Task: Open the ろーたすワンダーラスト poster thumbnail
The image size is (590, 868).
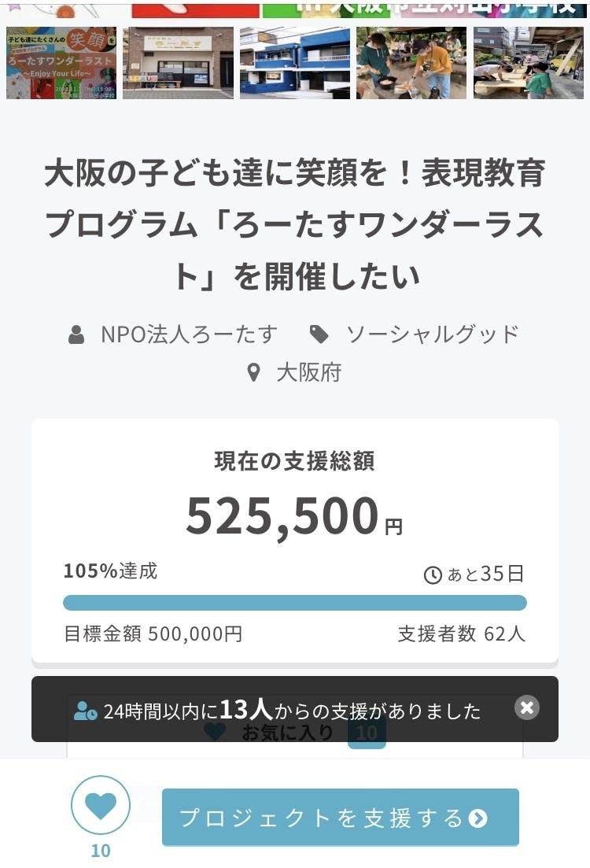Action: 61,63
